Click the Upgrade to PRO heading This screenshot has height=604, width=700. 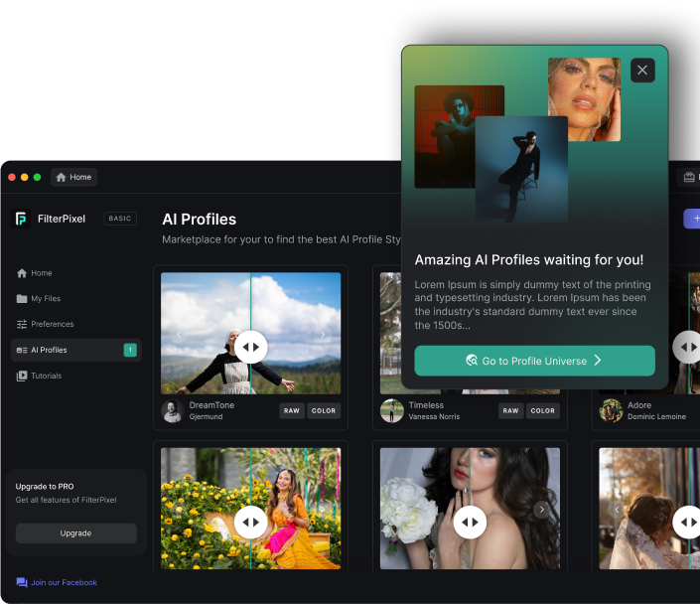(x=45, y=487)
